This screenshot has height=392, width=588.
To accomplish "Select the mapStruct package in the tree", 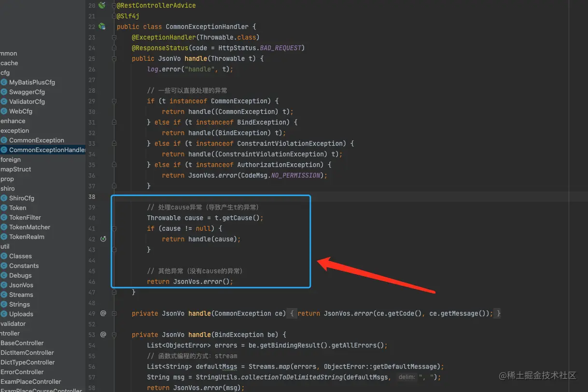I will tap(16, 169).
